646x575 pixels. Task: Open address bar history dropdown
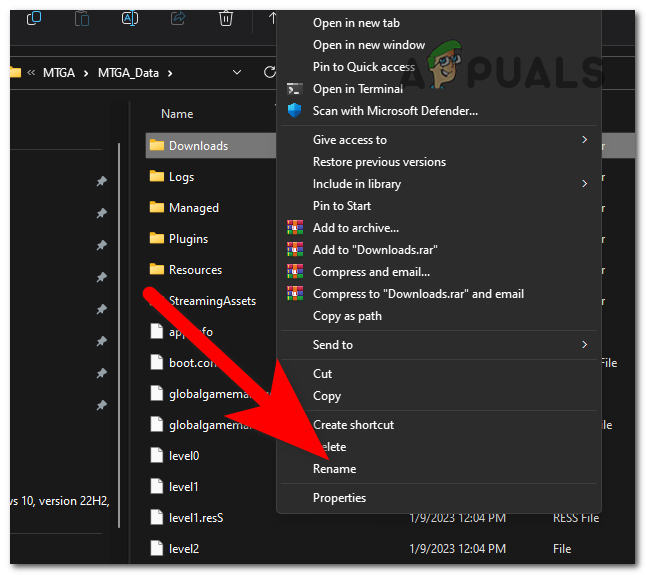(237, 72)
